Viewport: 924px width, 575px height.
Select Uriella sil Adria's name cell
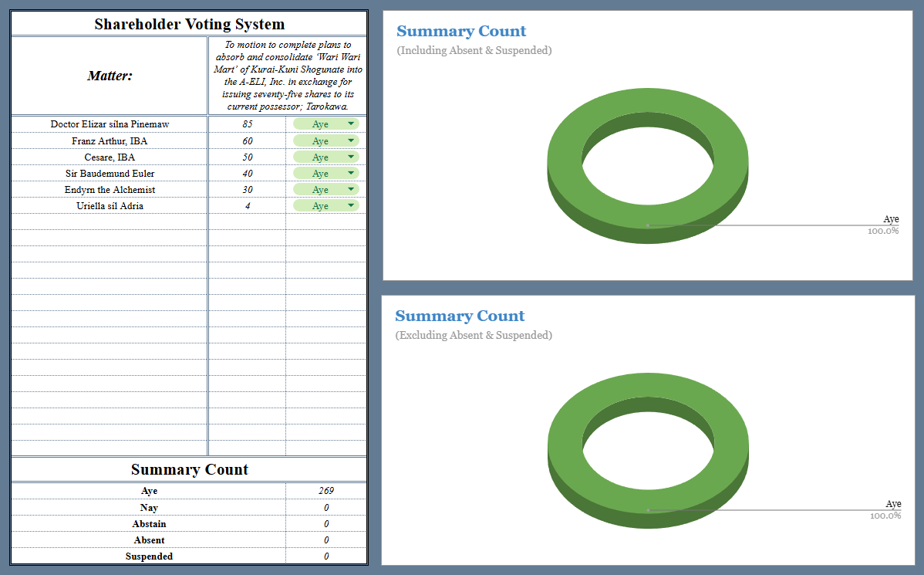110,206
